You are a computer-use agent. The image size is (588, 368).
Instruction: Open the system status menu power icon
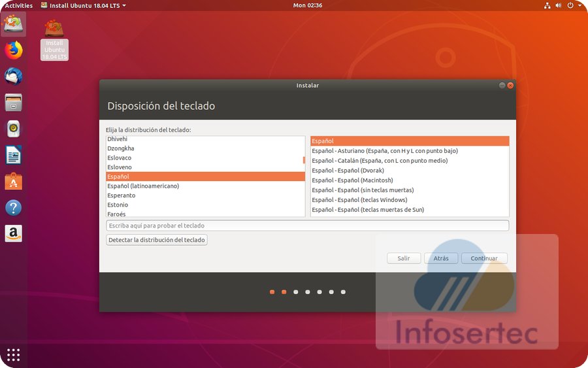point(570,5)
